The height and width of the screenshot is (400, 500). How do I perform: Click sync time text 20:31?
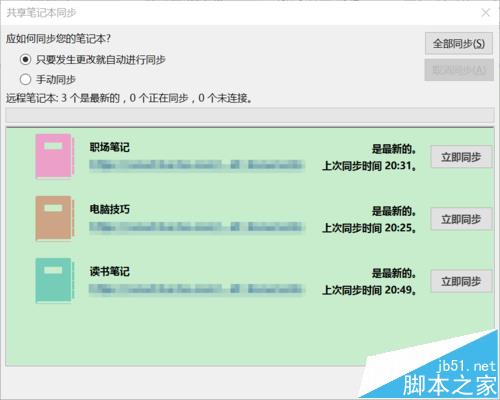(369, 166)
